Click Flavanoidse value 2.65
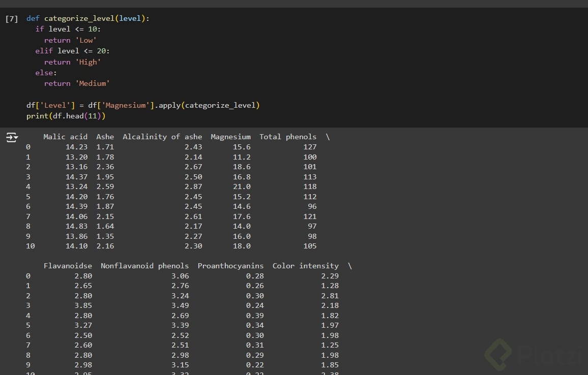The image size is (588, 375). point(83,286)
